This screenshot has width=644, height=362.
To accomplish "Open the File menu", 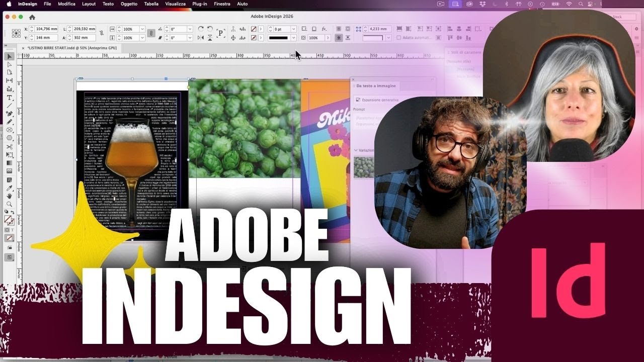I will pyautogui.click(x=47, y=4).
